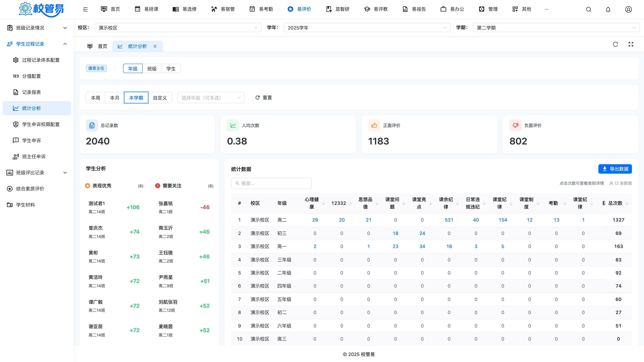Sort by 课堂问题 column arrow
644x362 pixels.
pyautogui.click(x=404, y=203)
